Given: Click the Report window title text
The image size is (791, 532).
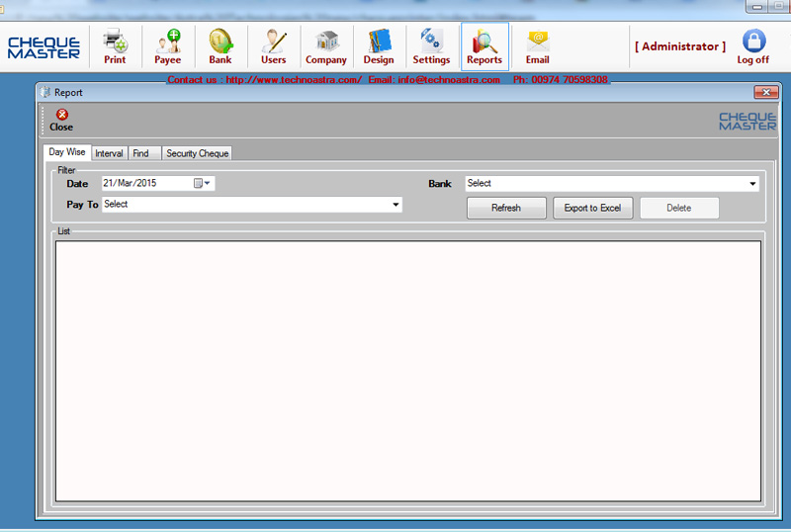Looking at the screenshot, I should click(68, 92).
